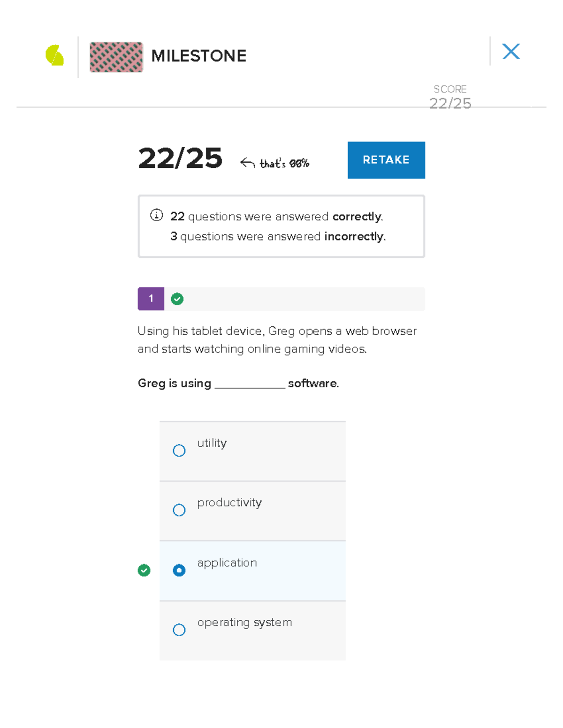563x728 pixels.
Task: Click the selected application radio button
Action: pos(179,570)
